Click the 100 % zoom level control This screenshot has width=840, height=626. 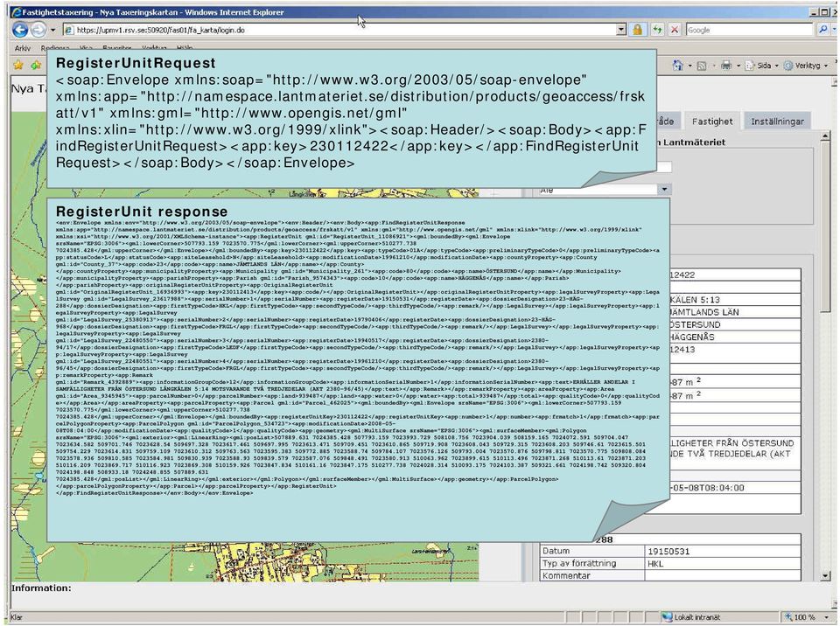[801, 617]
